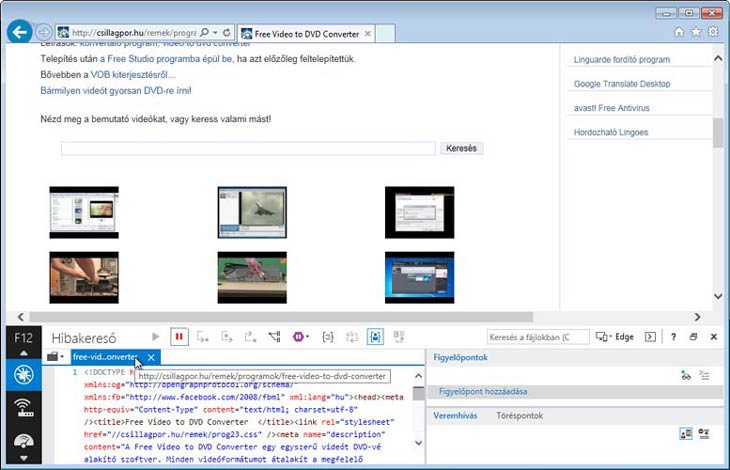
Task: Click the Break on new worker icon
Action: (x=275, y=336)
